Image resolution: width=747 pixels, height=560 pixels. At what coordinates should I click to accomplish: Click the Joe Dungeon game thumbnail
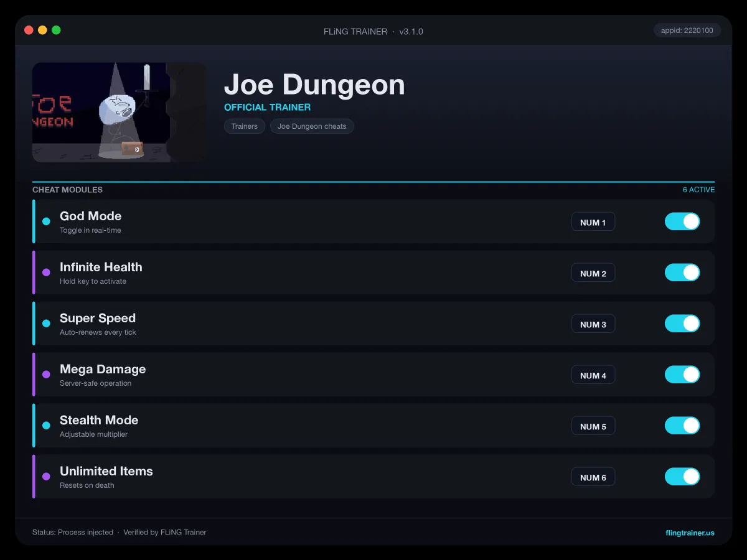click(x=119, y=112)
